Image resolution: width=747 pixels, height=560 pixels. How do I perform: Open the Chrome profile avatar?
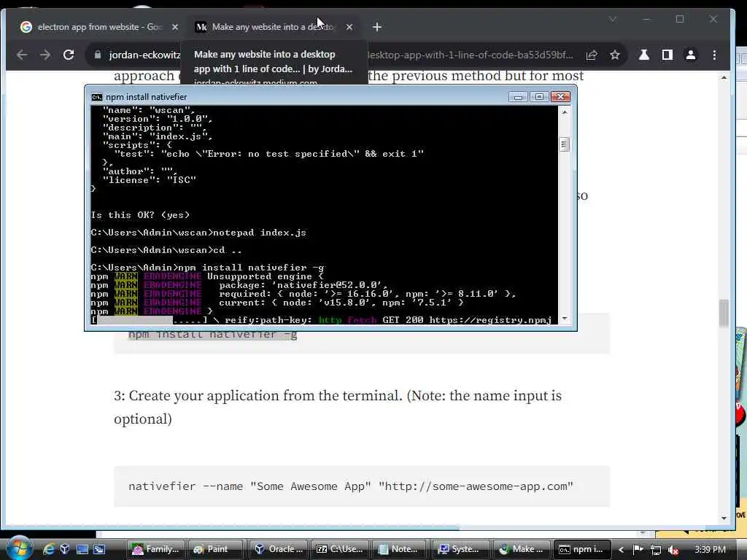pos(691,55)
